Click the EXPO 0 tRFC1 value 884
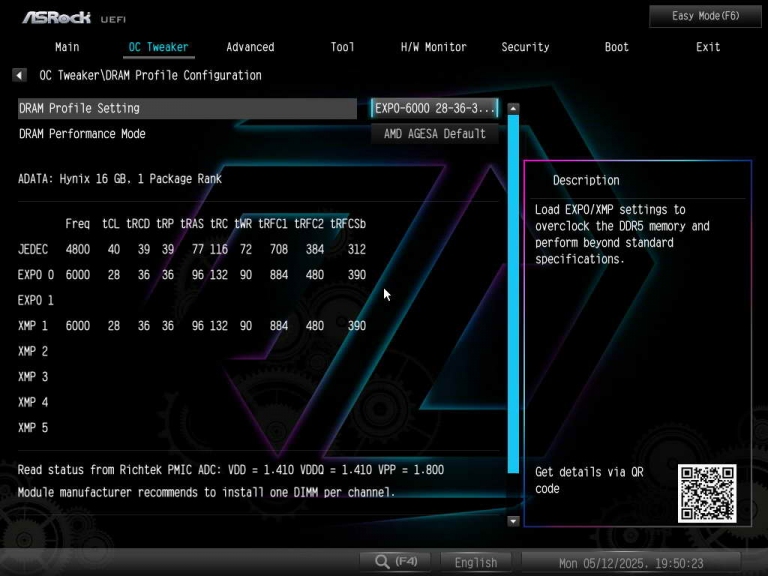This screenshot has height=576, width=768. click(x=279, y=275)
